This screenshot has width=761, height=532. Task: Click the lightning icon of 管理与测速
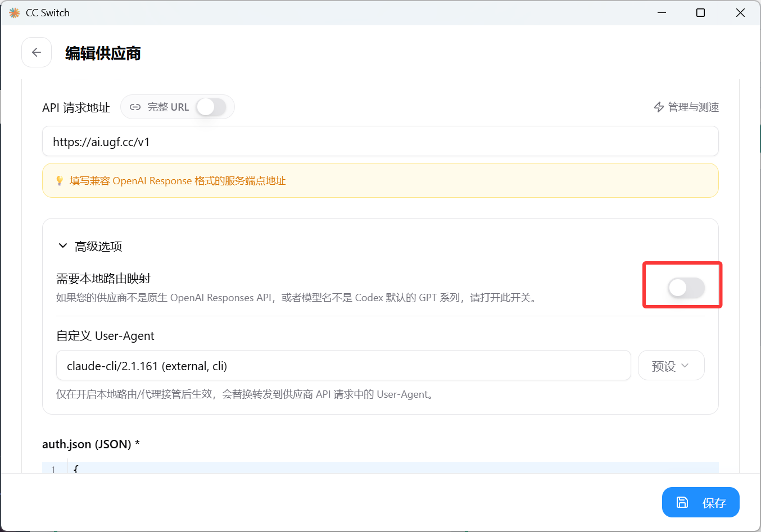(x=659, y=107)
